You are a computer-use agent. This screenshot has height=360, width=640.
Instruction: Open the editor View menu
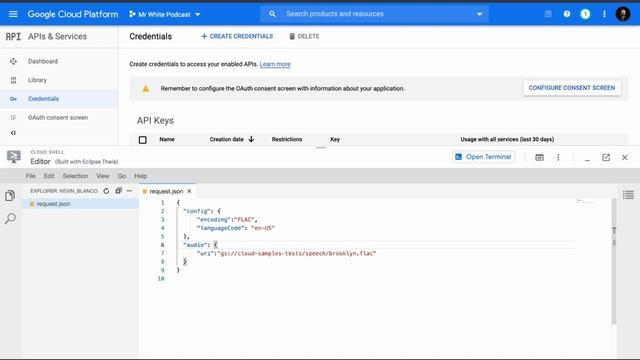103,176
